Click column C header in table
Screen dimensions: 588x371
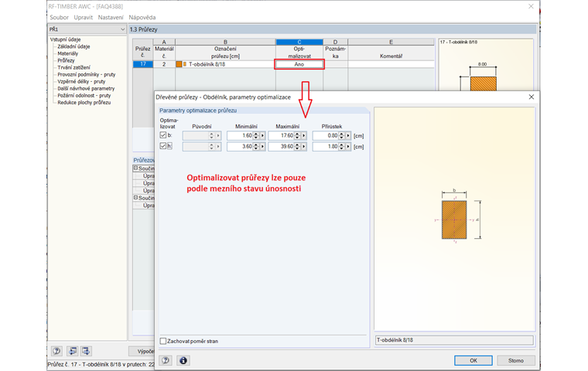pos(299,42)
